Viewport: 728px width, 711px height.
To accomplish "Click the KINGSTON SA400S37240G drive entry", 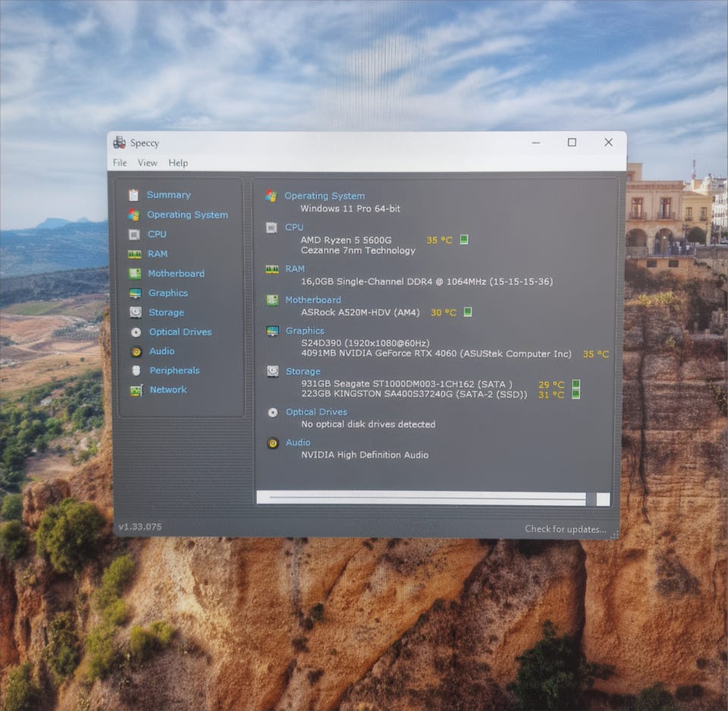I will (x=415, y=394).
